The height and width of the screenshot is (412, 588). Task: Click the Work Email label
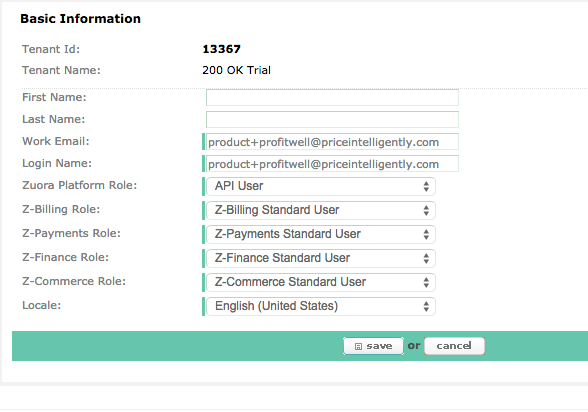point(56,141)
